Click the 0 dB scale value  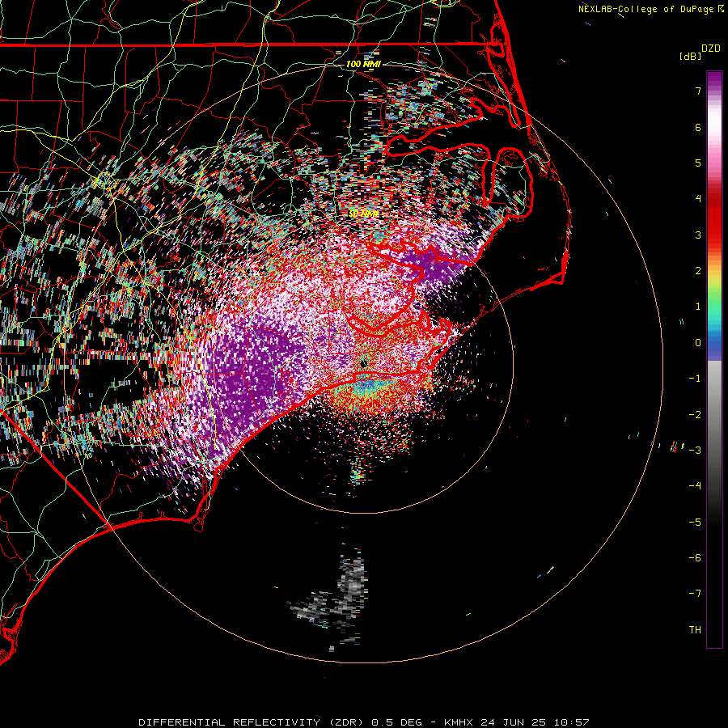coord(698,343)
